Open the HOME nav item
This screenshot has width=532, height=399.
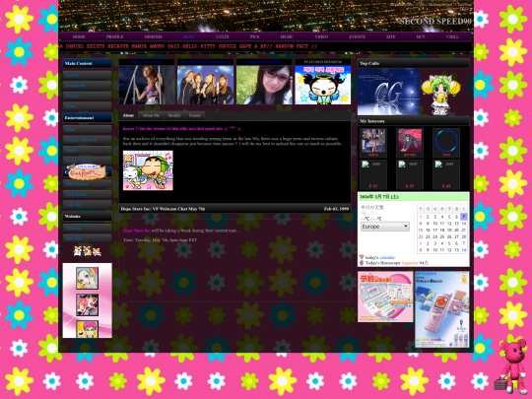(79, 36)
